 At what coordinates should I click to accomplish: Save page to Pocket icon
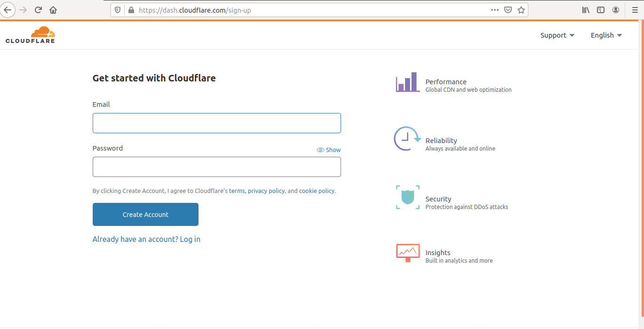(508, 10)
